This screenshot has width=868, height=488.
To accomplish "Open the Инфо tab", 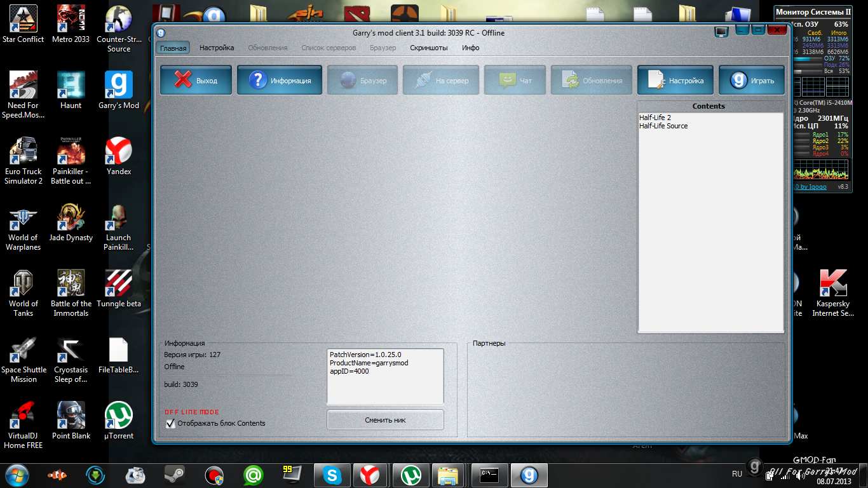I will (471, 48).
